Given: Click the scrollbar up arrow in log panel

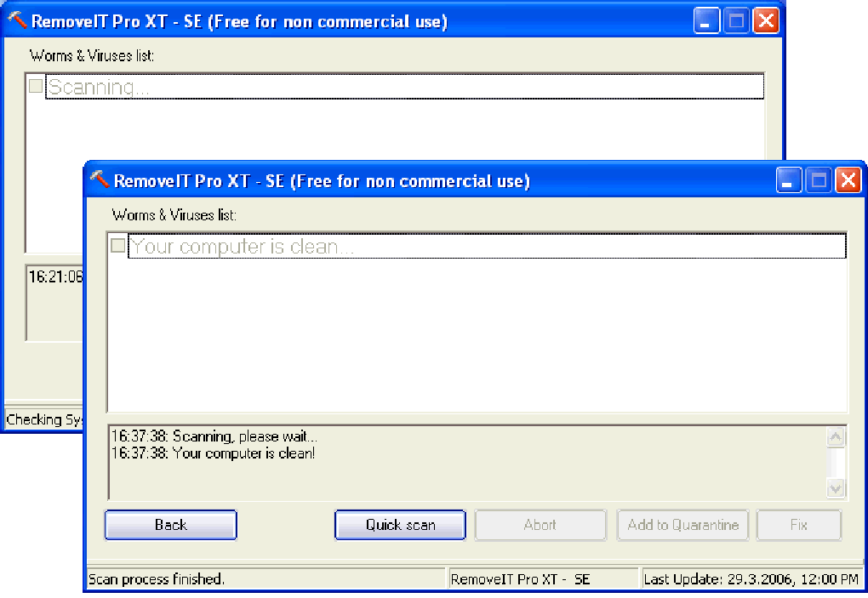Looking at the screenshot, I should click(837, 436).
